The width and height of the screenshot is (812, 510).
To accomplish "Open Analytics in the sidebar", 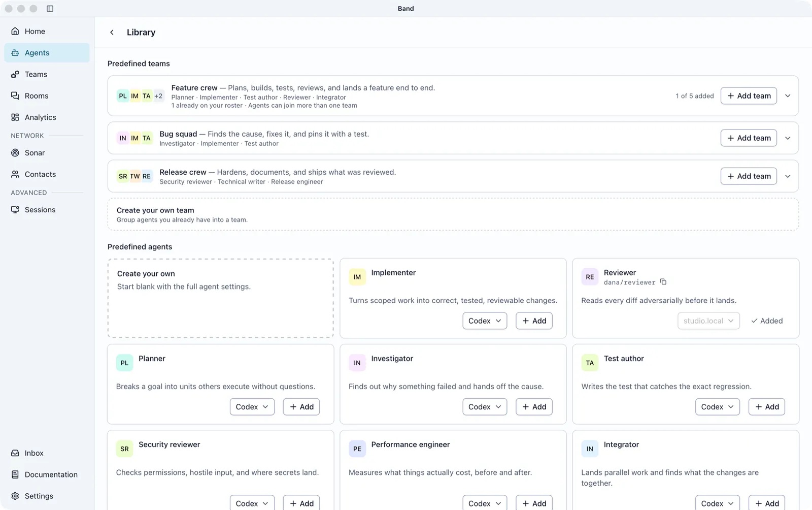I will click(x=47, y=117).
